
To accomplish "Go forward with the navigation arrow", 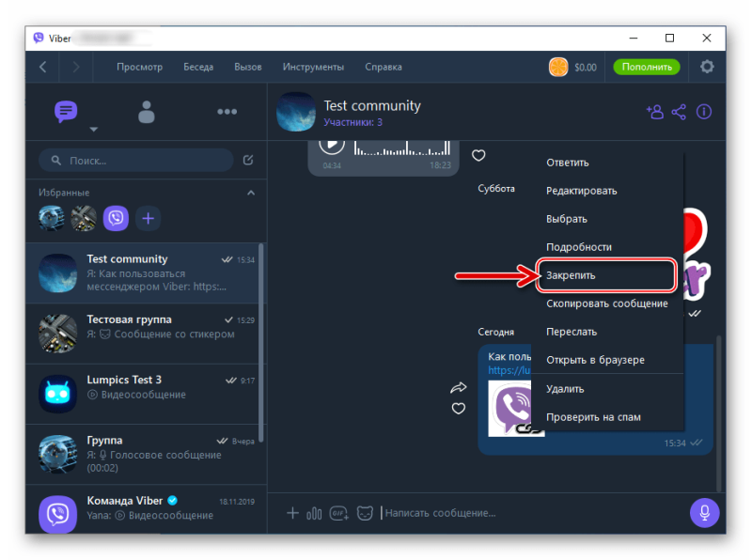I will click(x=76, y=67).
